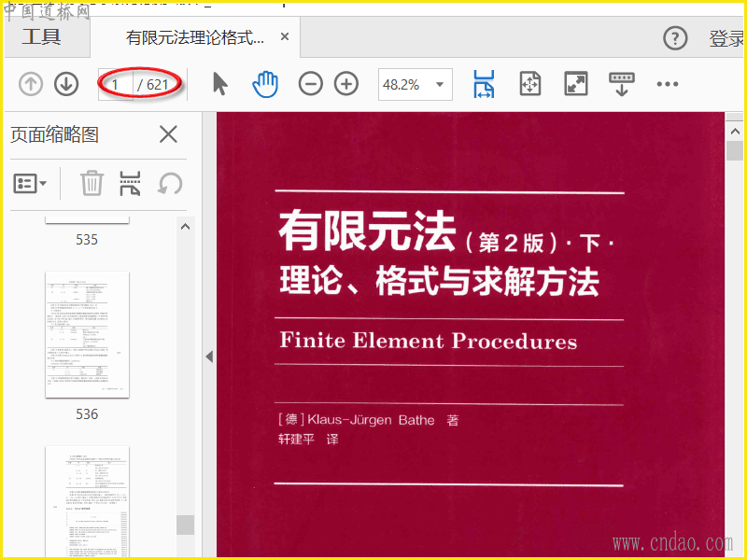This screenshot has height=560, width=747.
Task: Select the 有限元法理论格式 document tab
Action: pos(195,37)
